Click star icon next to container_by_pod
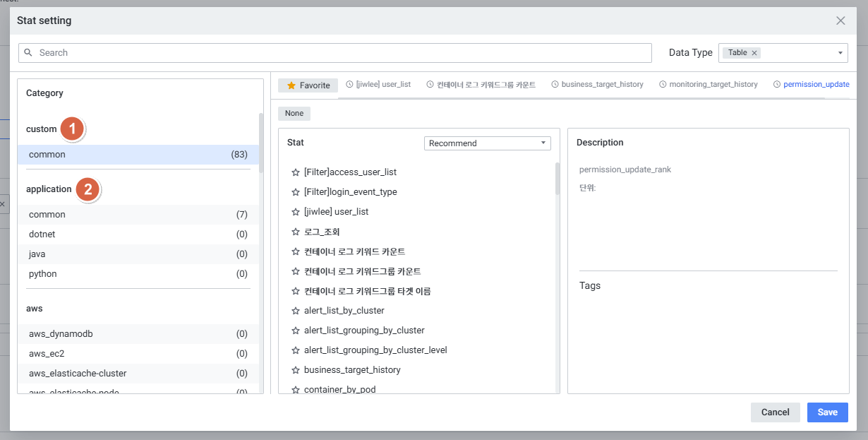Image resolution: width=868 pixels, height=440 pixels. click(296, 389)
